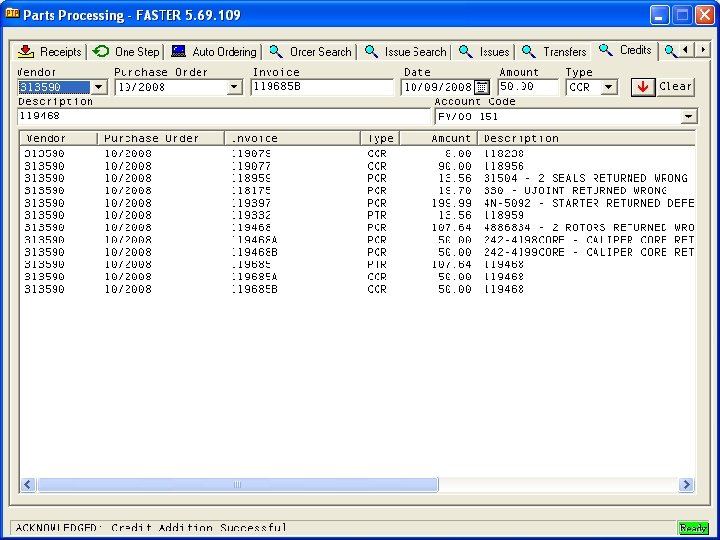Sort by the Purchase Order column header
Viewport: 720px width, 540px height.
161,138
